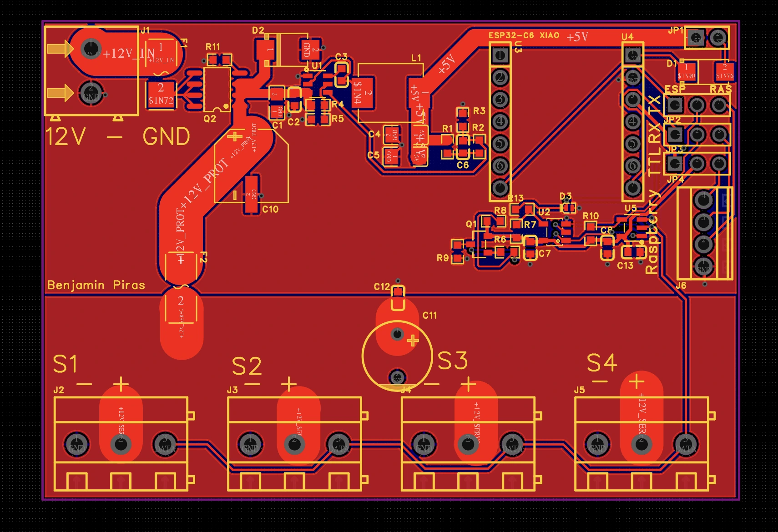The height and width of the screenshot is (532, 778).
Task: Click the 'ESP' silkscreen label
Action: click(675, 90)
